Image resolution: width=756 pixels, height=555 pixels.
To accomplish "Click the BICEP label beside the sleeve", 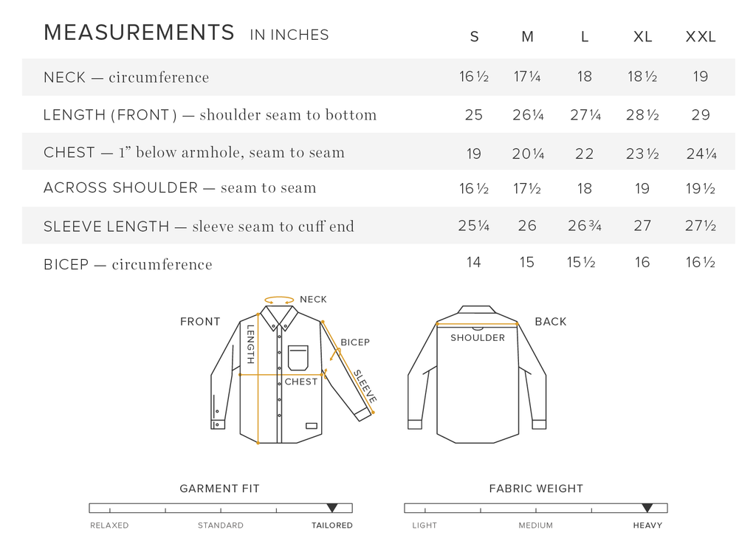I will coord(355,342).
